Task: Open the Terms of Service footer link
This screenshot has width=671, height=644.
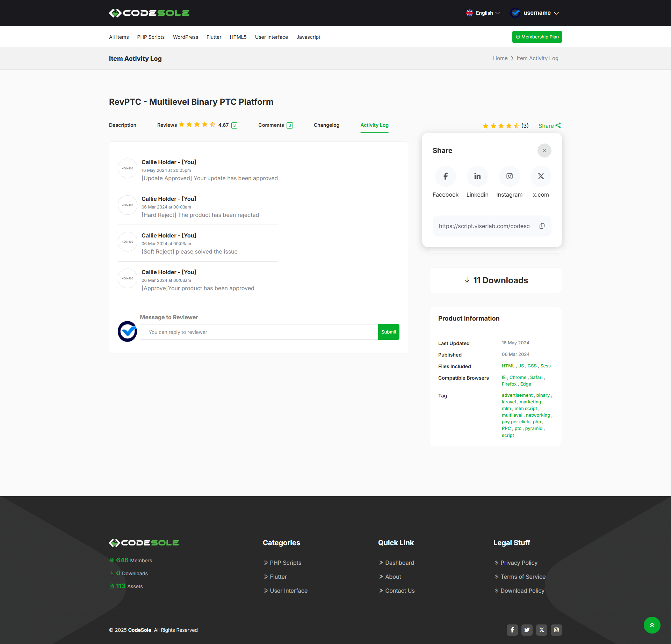Action: point(523,577)
